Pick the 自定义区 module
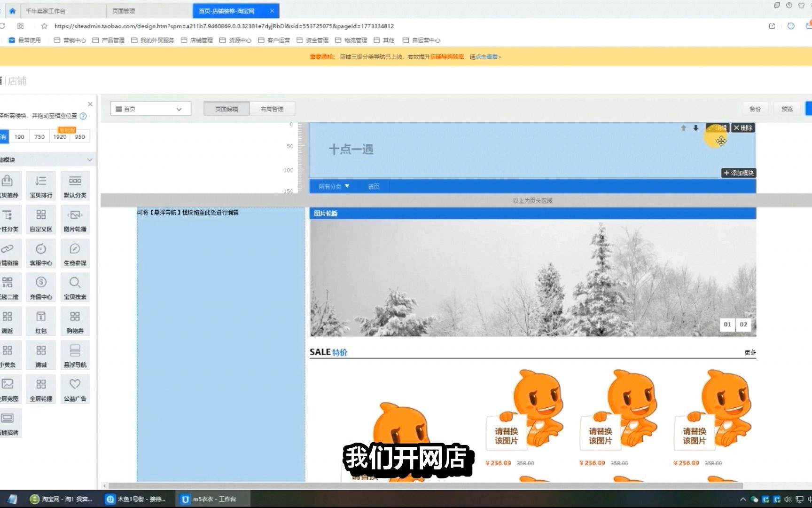The image size is (812, 508). coord(41,219)
